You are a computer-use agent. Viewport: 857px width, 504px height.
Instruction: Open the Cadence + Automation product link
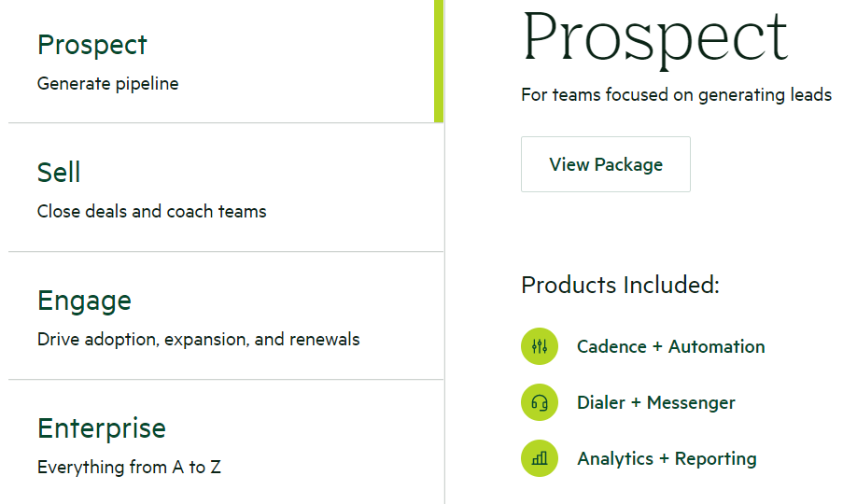(670, 346)
